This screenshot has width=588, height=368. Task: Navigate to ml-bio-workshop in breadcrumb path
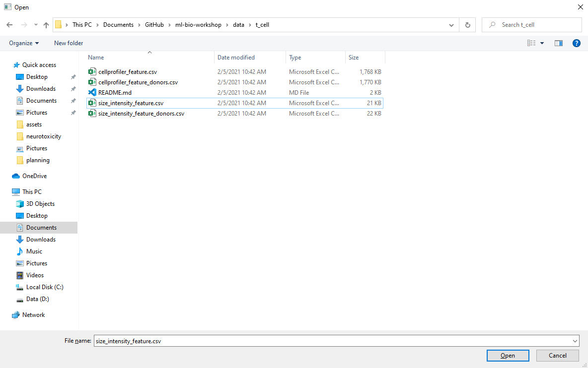[198, 25]
